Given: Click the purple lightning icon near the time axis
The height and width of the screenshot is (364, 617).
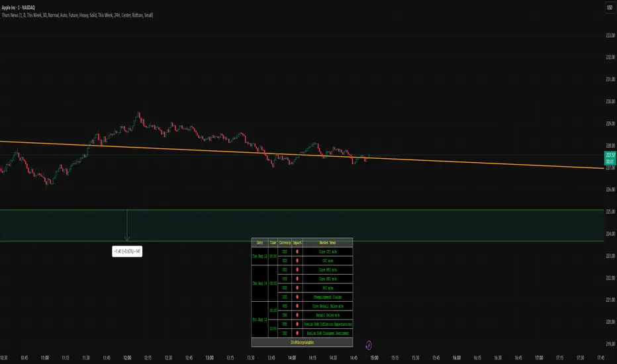Looking at the screenshot, I should [369, 345].
